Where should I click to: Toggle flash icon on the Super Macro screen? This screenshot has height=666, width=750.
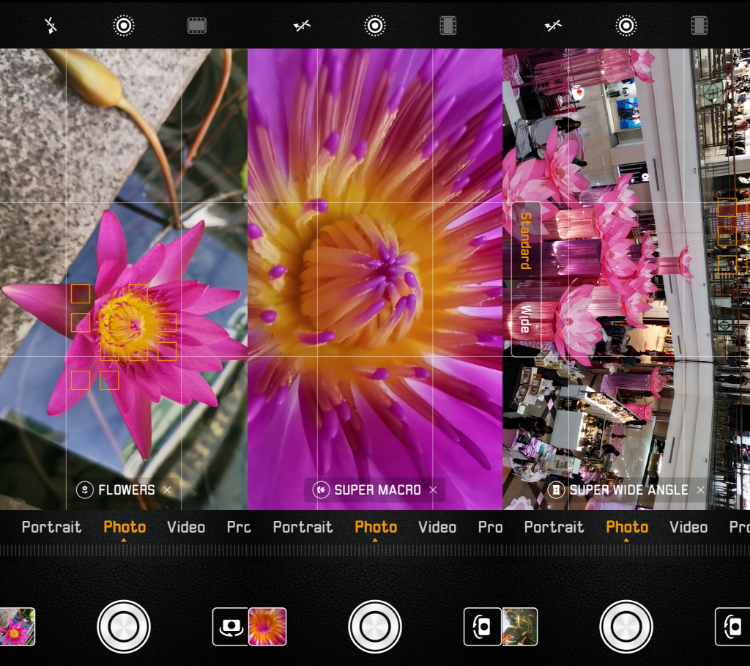point(302,25)
